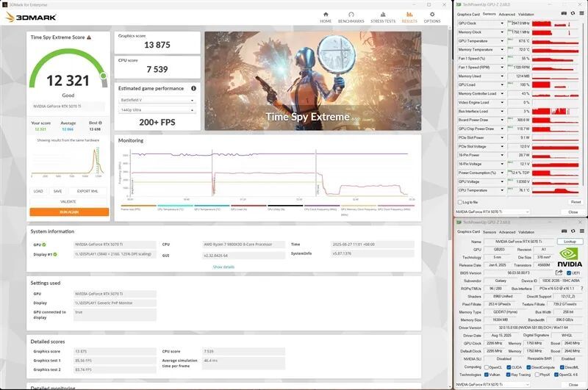588x390 pixels.
Task: Click refresh icon in GPU-Z Graphics Card window
Action: click(573, 231)
